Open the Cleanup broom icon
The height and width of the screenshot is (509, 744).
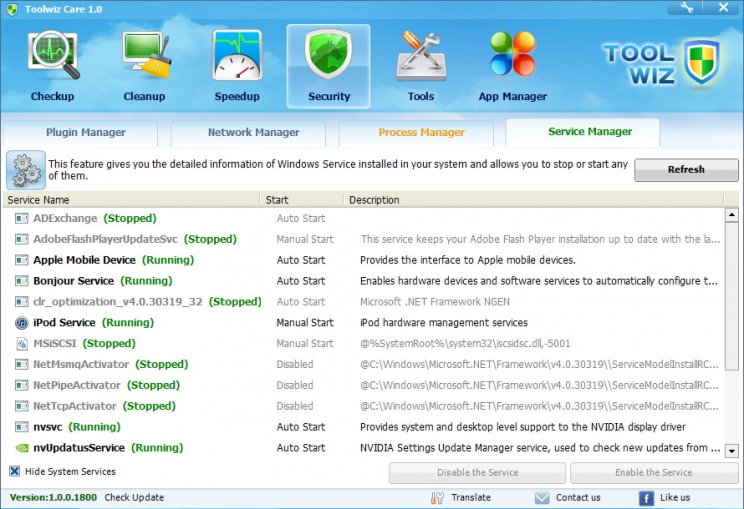pos(145,55)
